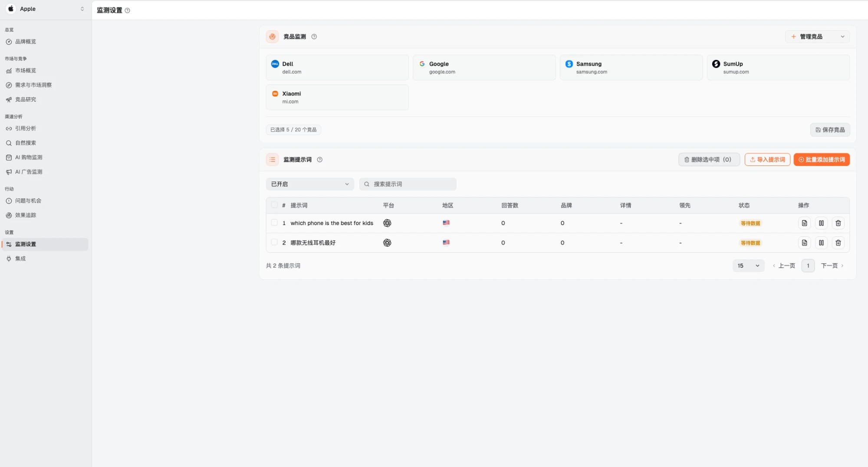This screenshot has width=868, height=467.
Task: Click in the 搜索提示词 search field
Action: click(x=408, y=184)
